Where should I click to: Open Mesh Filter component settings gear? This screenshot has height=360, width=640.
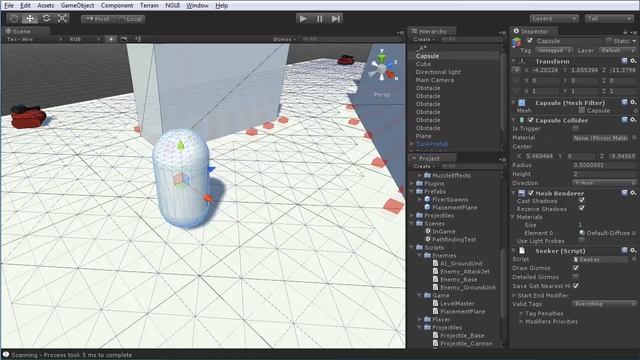pos(633,102)
